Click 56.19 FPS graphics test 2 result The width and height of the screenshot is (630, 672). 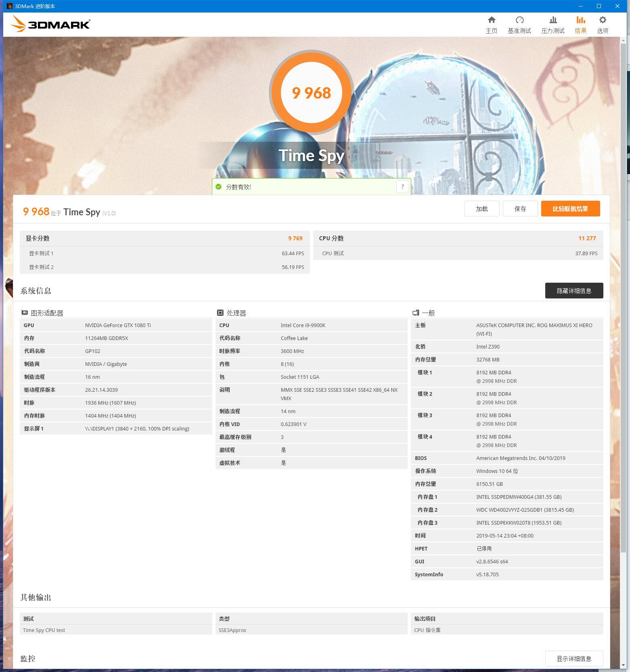coord(293,267)
